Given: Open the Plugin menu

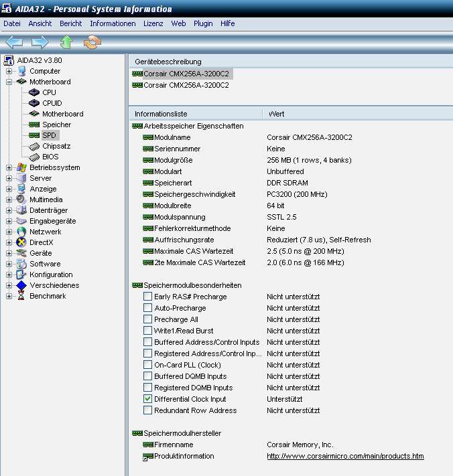Looking at the screenshot, I should point(203,23).
